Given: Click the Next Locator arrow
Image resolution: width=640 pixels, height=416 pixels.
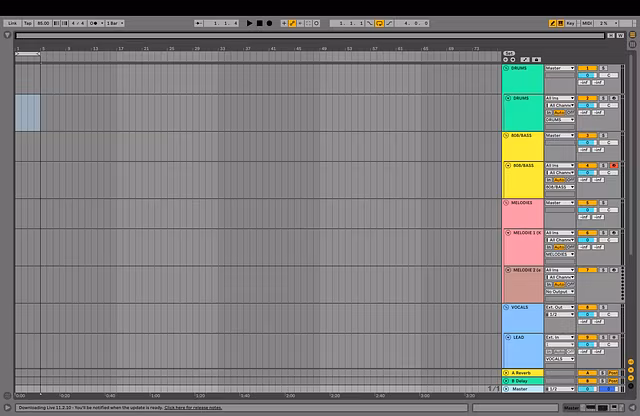Looking at the screenshot, I should point(513,60).
